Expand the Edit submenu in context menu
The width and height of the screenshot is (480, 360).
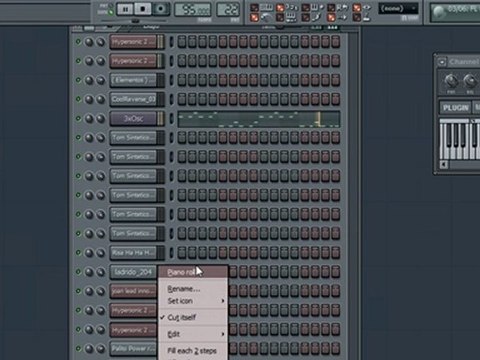pyautogui.click(x=193, y=334)
